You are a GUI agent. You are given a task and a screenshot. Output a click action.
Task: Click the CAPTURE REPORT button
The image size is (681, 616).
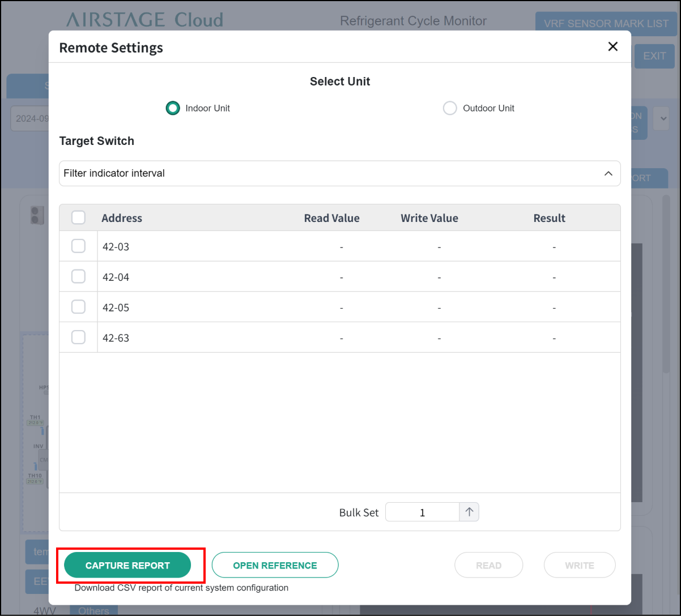127,565
